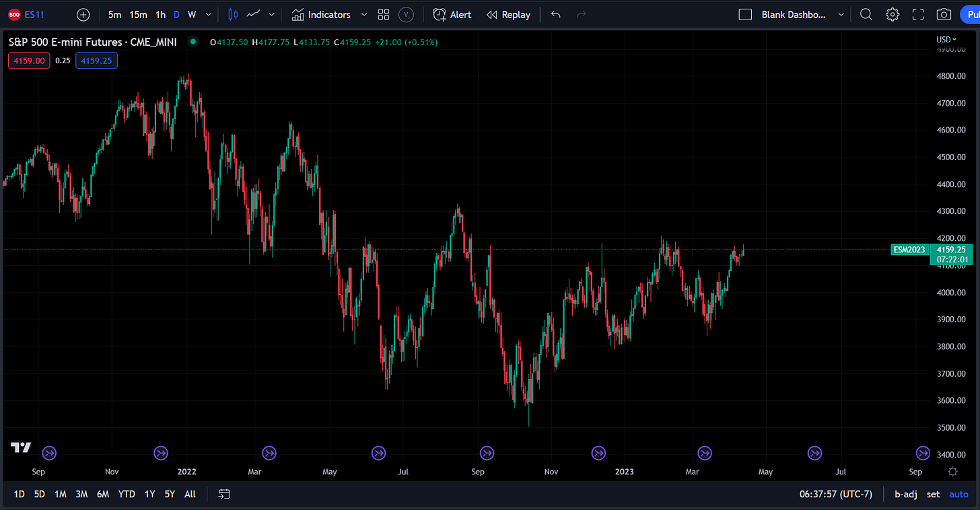Open chart settings gear icon
The image size is (980, 510).
pos(893,14)
